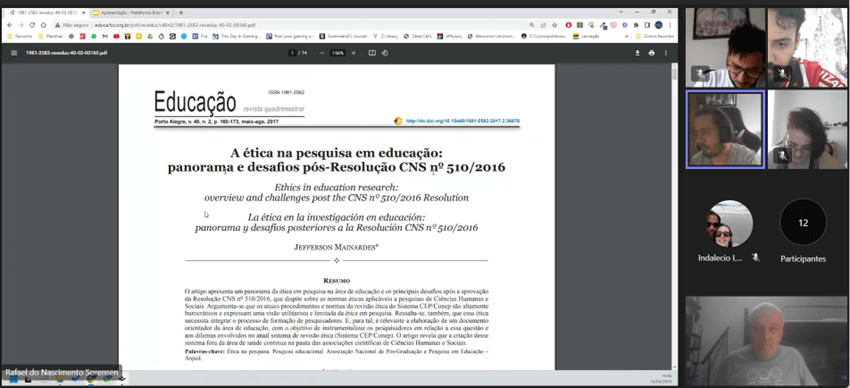
Task: Print the PDF document
Action: [x=652, y=53]
